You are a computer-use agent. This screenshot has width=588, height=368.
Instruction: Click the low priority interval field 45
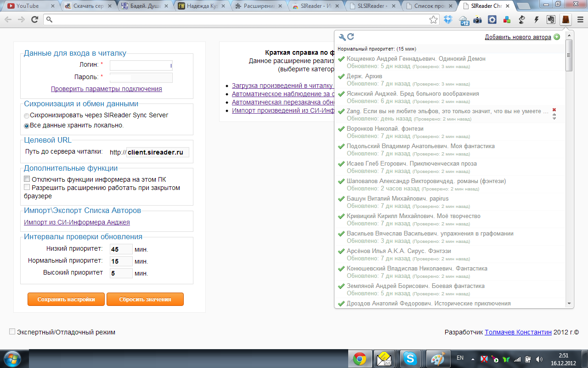click(x=121, y=249)
